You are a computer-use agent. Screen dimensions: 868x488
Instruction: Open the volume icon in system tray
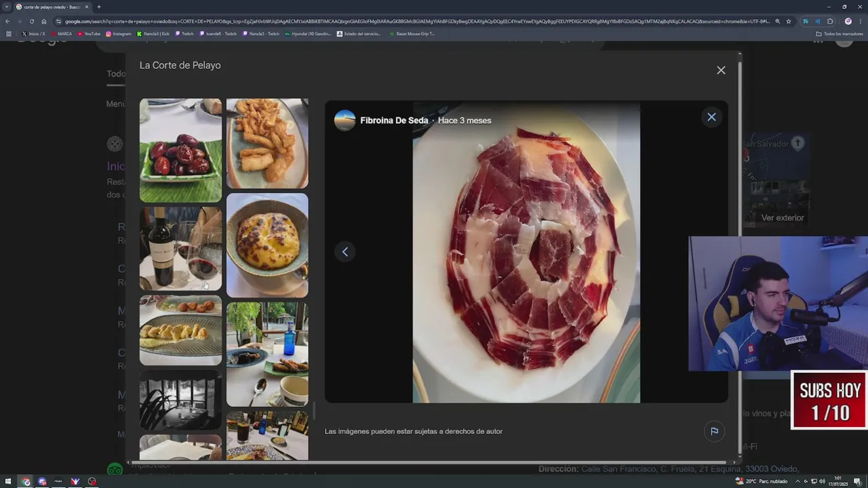click(x=822, y=481)
